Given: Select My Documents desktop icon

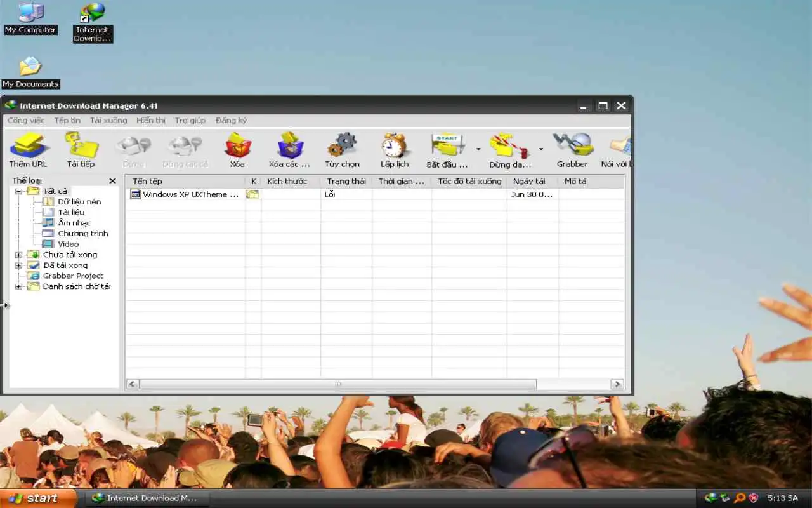Looking at the screenshot, I should [x=30, y=72].
